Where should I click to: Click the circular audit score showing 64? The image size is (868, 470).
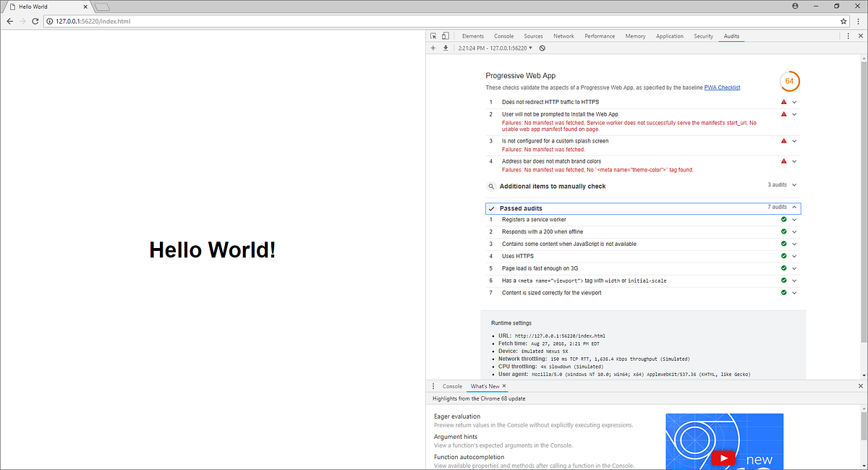pyautogui.click(x=790, y=81)
